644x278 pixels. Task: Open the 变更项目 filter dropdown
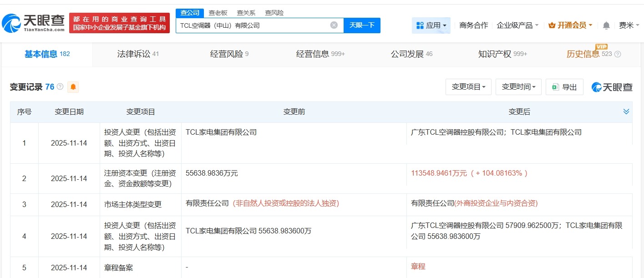(x=468, y=86)
